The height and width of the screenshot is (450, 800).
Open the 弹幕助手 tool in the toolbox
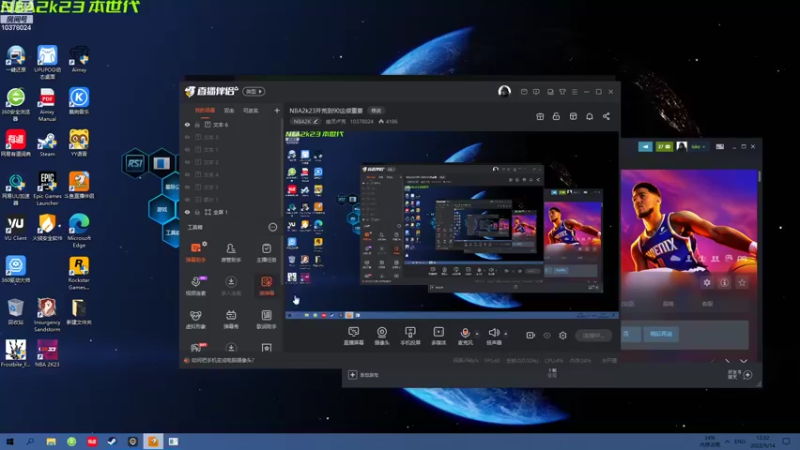195,253
